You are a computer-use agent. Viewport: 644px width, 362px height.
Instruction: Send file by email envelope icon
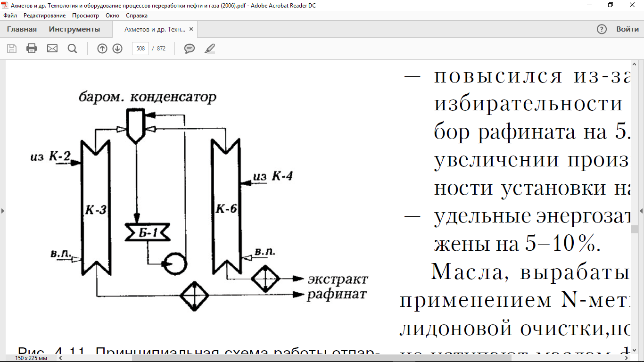pyautogui.click(x=52, y=49)
